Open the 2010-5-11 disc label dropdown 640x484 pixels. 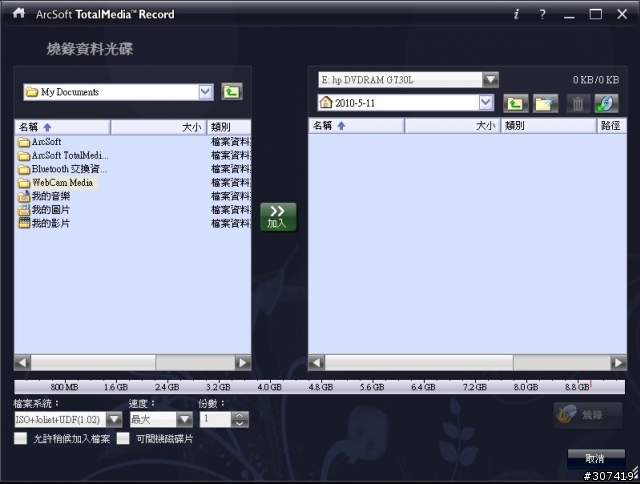486,102
